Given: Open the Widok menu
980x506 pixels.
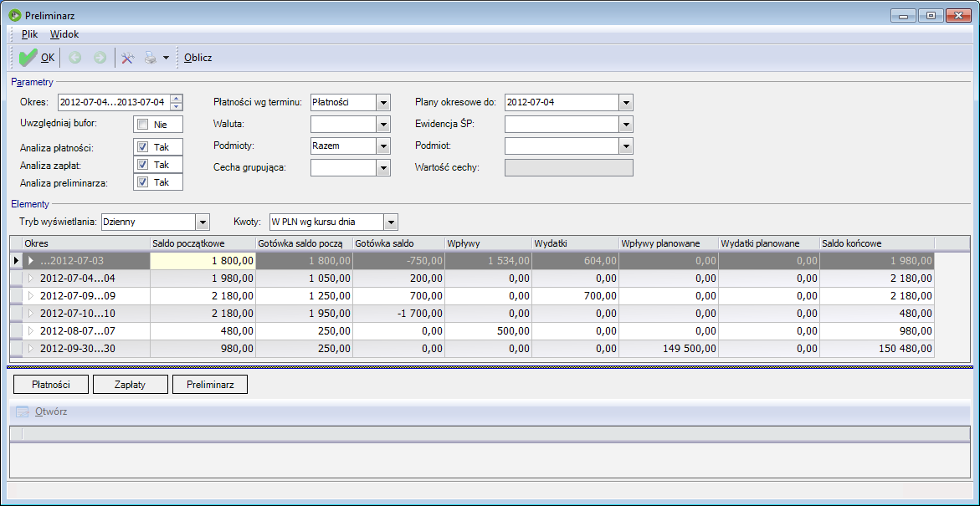Looking at the screenshot, I should point(64,34).
